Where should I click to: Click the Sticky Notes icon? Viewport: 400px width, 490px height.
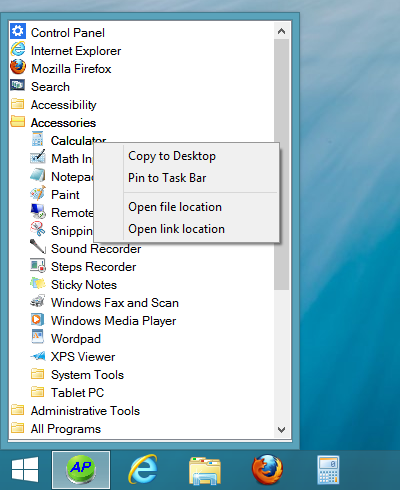pos(38,283)
